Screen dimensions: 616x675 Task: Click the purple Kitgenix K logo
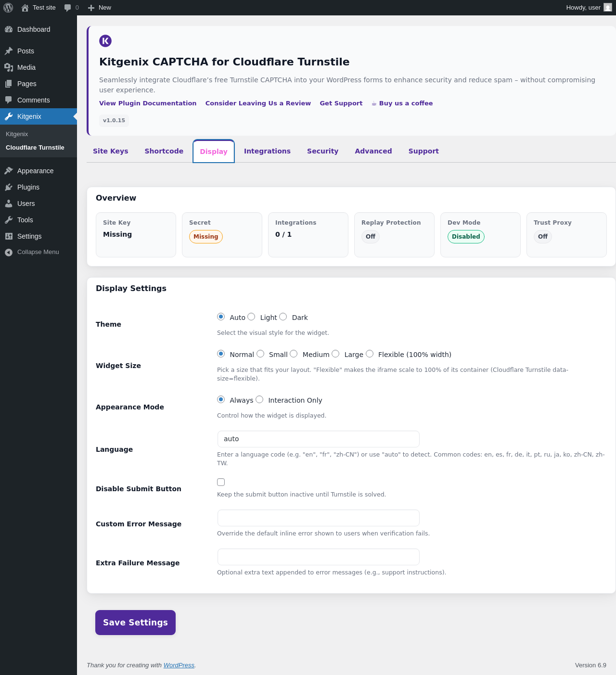pos(105,41)
